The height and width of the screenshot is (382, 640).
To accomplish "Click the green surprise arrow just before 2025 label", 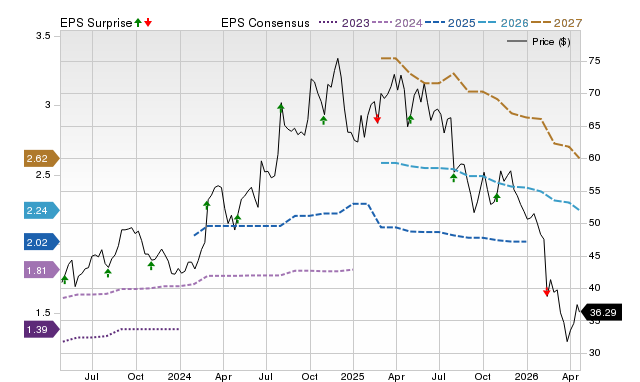I will [324, 120].
